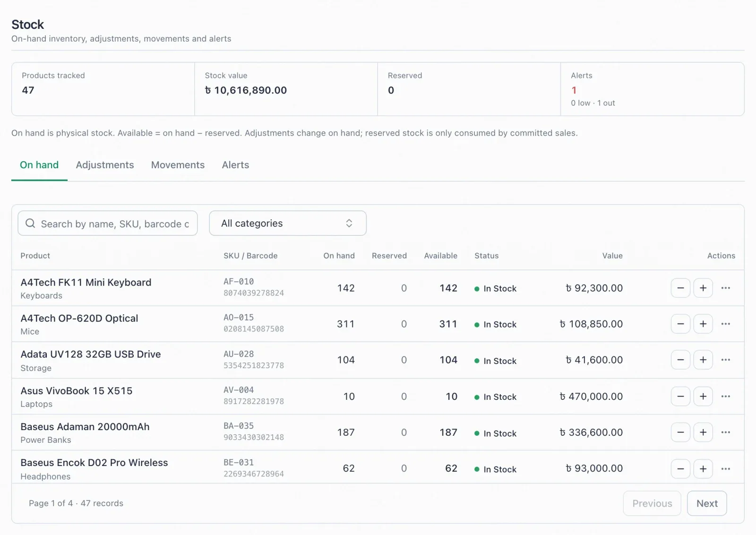This screenshot has height=535, width=756.
Task: Open the All categories dropdown
Action: pyautogui.click(x=288, y=223)
